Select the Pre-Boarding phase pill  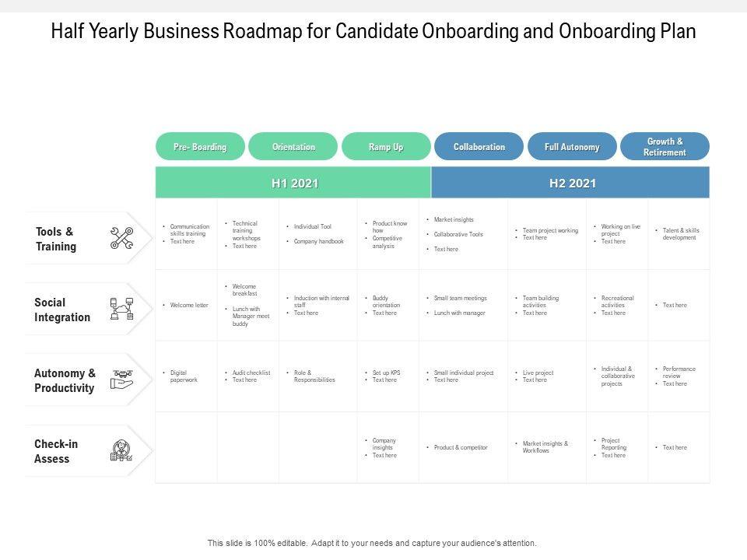(200, 147)
